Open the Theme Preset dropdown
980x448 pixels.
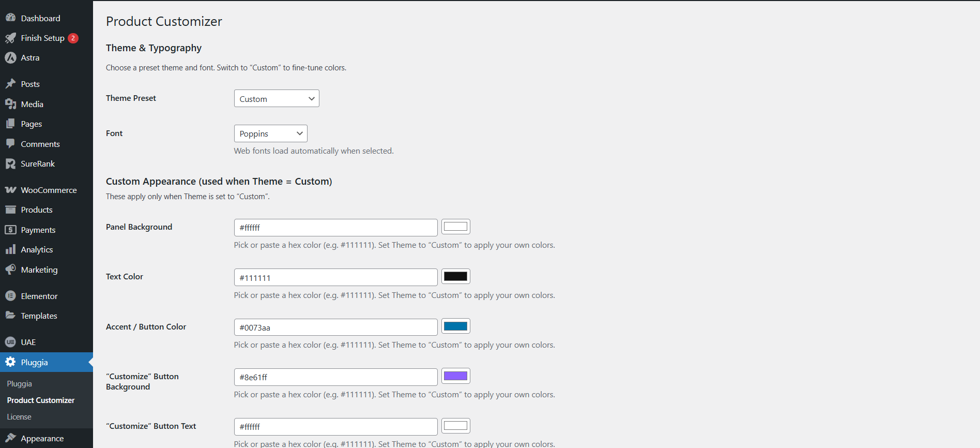pyautogui.click(x=277, y=99)
